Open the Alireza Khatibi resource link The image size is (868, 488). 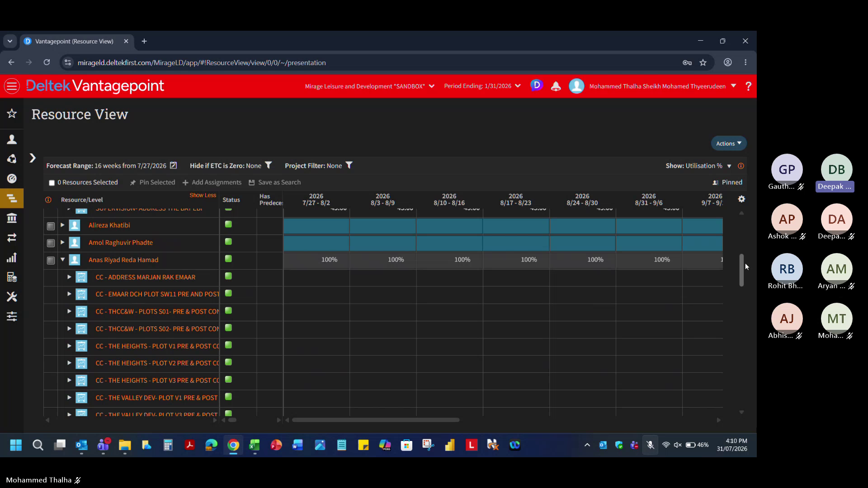coord(109,225)
